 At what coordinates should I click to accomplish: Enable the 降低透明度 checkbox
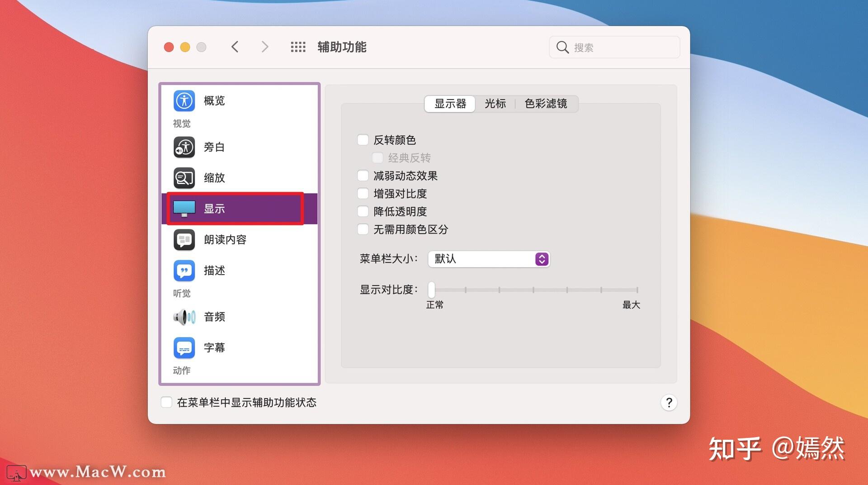pyautogui.click(x=363, y=211)
